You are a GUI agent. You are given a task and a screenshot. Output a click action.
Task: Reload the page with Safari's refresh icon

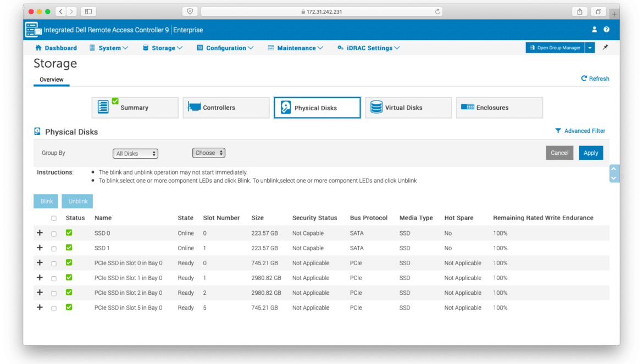(x=437, y=12)
